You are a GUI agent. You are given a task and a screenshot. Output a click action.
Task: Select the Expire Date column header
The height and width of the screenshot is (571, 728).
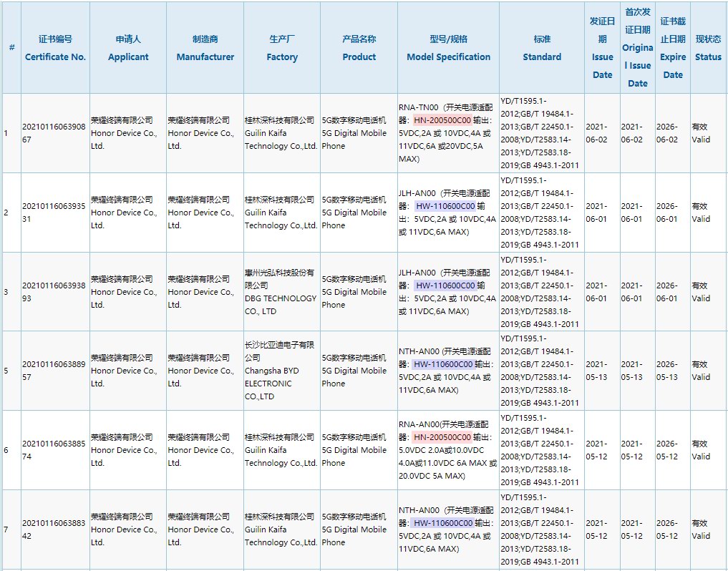click(x=673, y=48)
